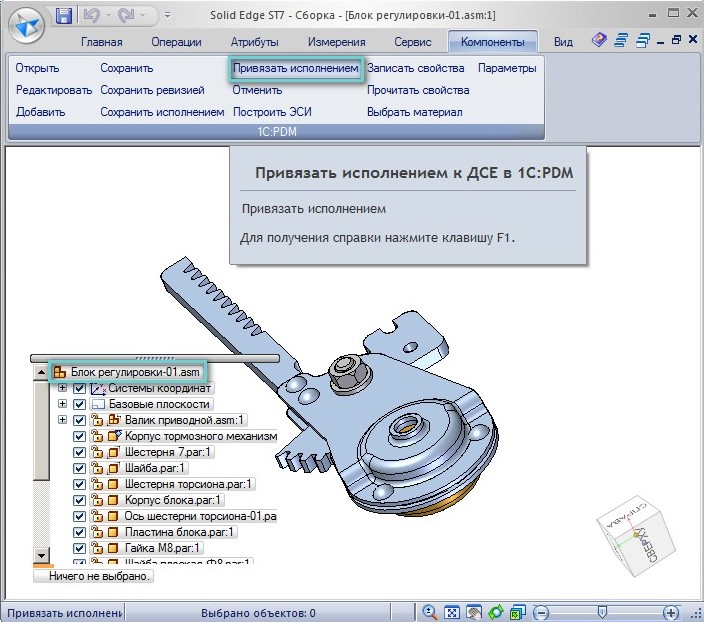Click the part icon of Гайка M8.par:1
The height and width of the screenshot is (622, 704).
point(113,548)
